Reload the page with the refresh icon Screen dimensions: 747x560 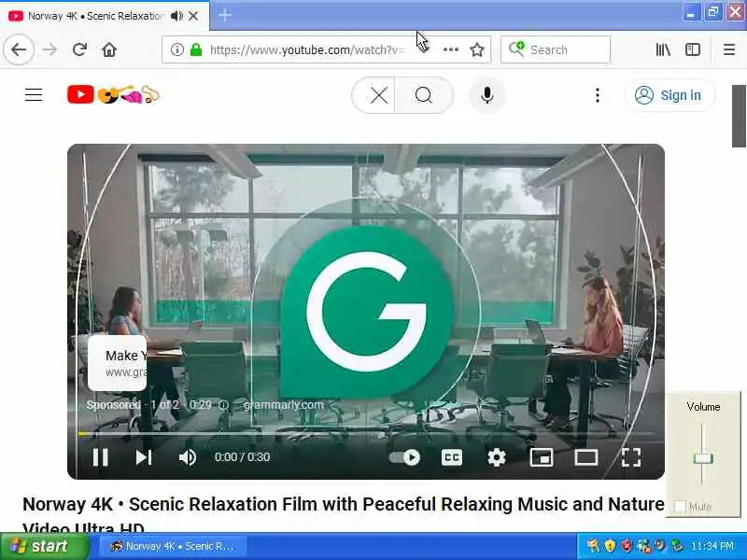[x=79, y=49]
